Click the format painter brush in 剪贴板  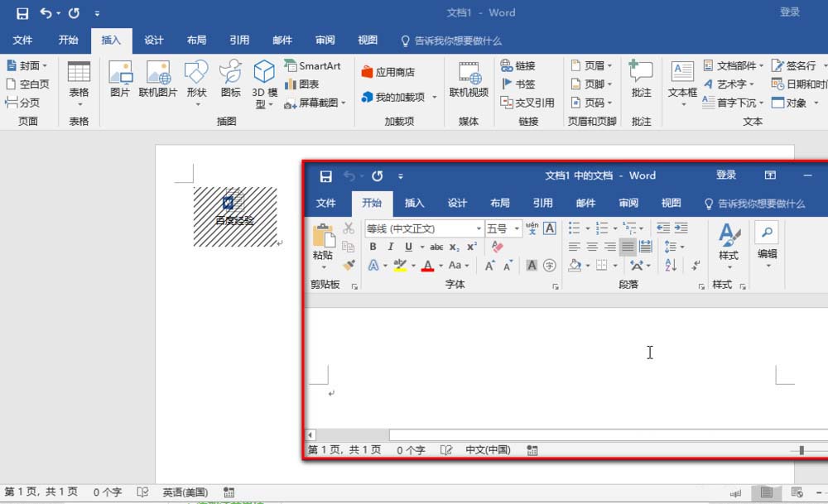click(x=349, y=265)
